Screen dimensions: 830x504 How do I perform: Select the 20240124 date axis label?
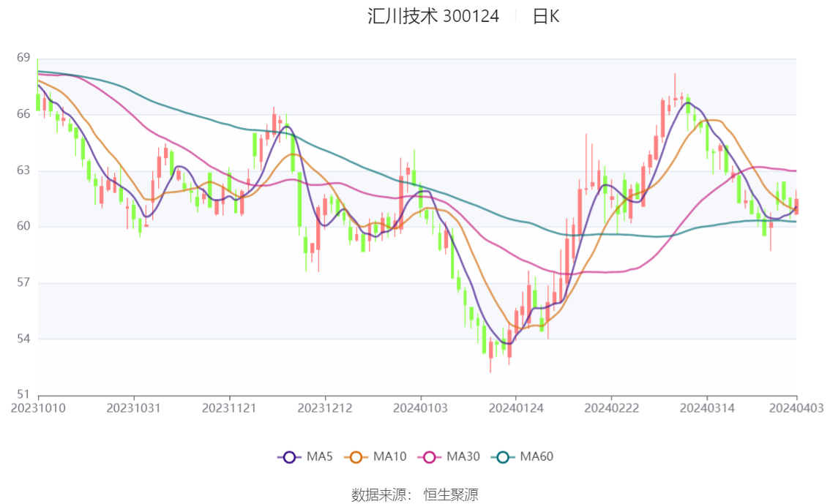point(516,408)
